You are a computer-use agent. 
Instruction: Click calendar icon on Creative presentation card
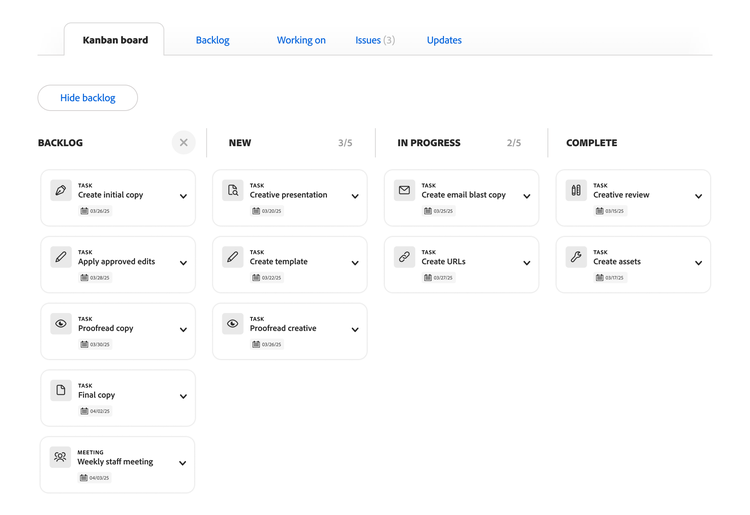click(x=256, y=211)
